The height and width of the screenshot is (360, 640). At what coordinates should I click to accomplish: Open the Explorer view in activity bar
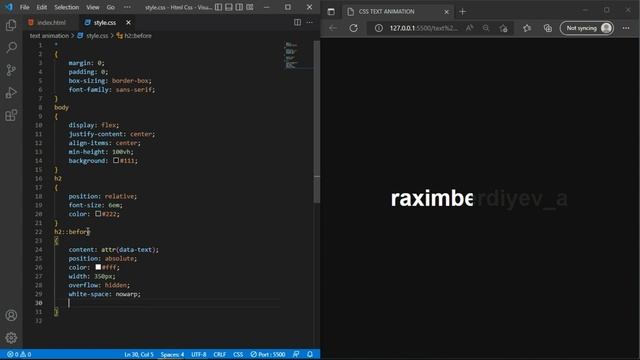click(11, 25)
